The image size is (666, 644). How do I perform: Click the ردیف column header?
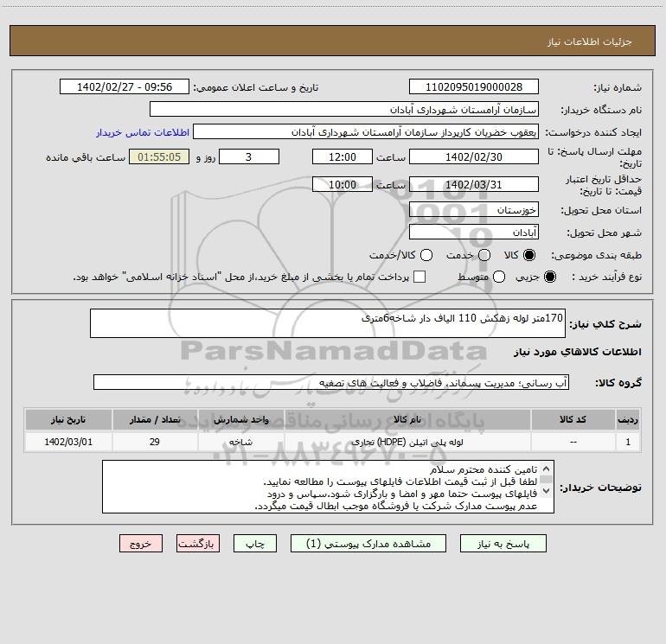[x=628, y=419]
